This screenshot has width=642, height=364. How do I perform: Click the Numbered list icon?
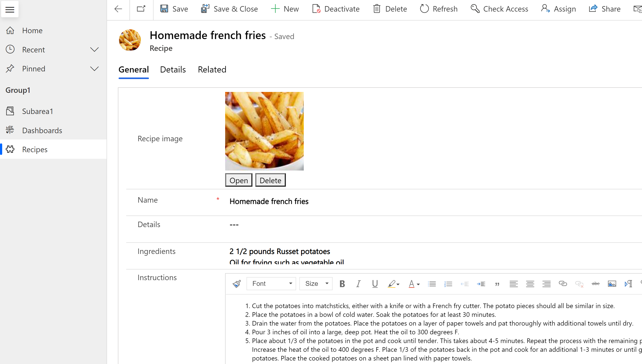pos(448,283)
